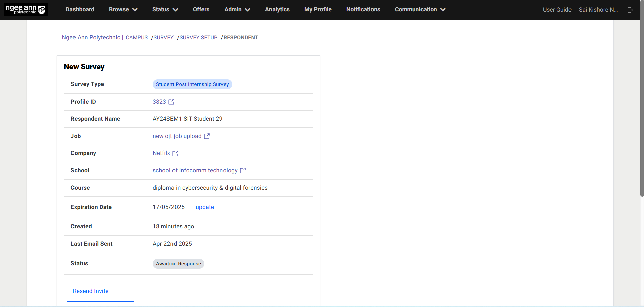Open the school of infocomm technology external link icon

(x=243, y=170)
